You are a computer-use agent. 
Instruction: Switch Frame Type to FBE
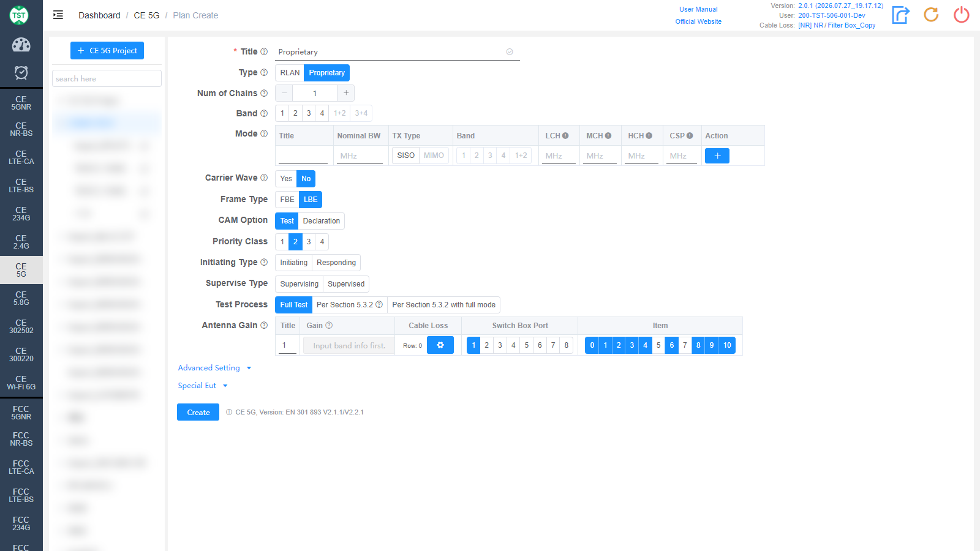[x=287, y=200]
